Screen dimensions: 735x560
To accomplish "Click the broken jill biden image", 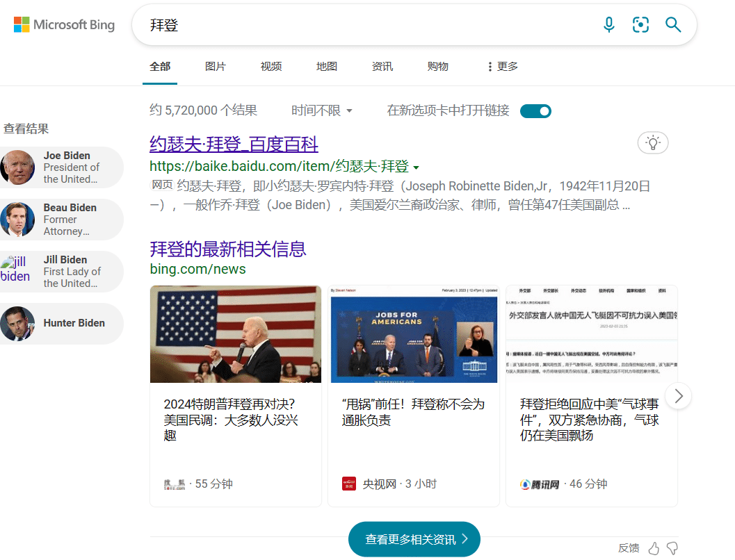I will tap(15, 270).
